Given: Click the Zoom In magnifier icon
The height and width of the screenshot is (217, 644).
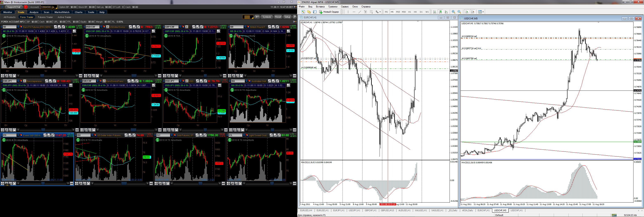Looking at the screenshot, I should [453, 12].
